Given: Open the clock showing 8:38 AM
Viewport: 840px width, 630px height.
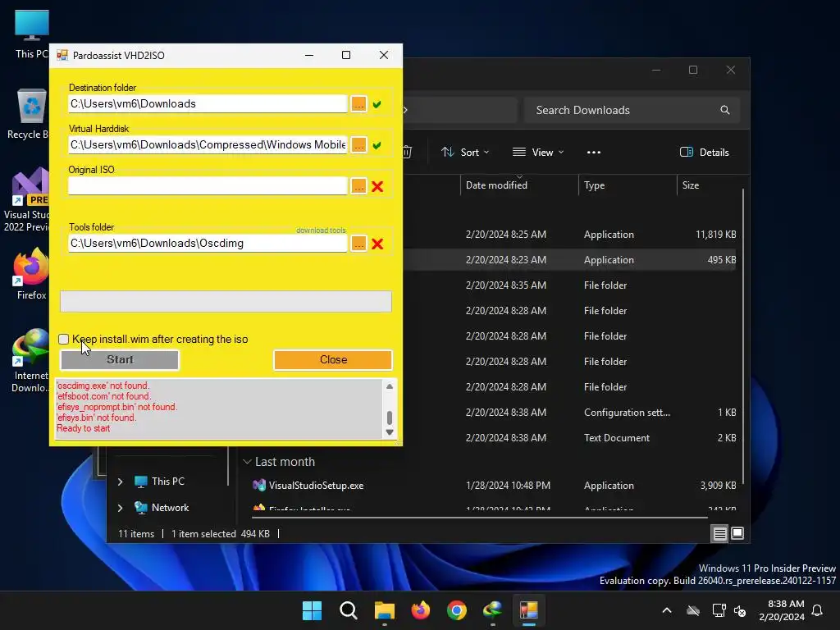Looking at the screenshot, I should (x=782, y=610).
